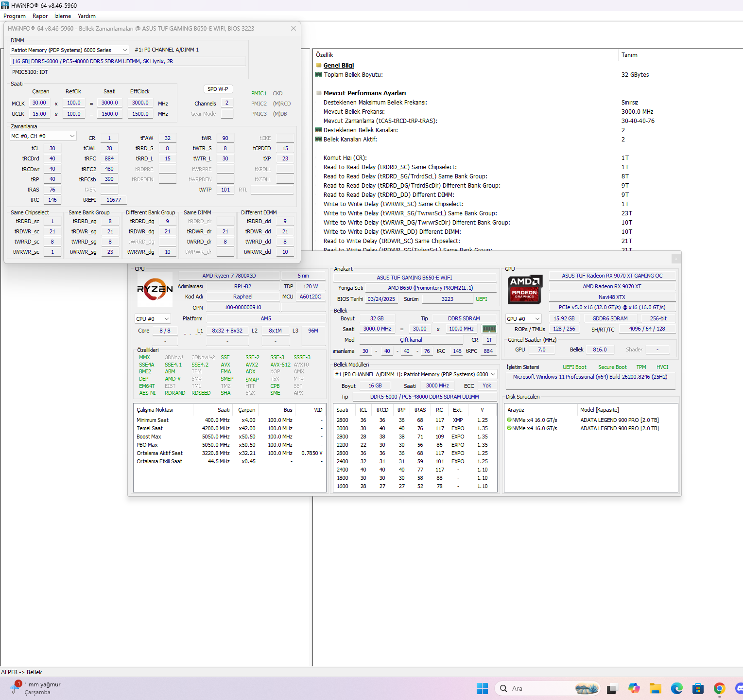This screenshot has height=700, width=743.
Task: Click the memory chip icon next to Toplam Bellek Boyutu
Action: pyautogui.click(x=319, y=74)
